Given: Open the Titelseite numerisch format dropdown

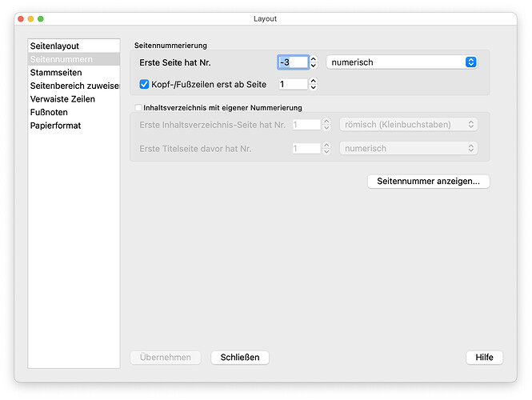Looking at the screenshot, I should pos(409,149).
